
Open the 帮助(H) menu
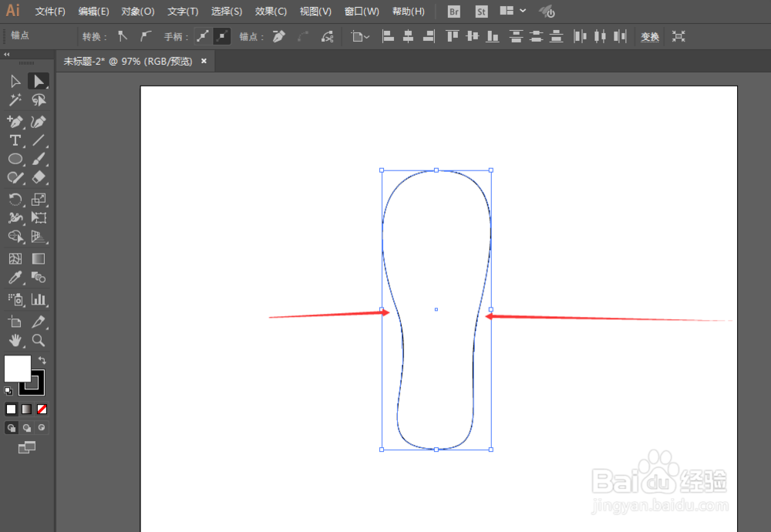tap(408, 12)
